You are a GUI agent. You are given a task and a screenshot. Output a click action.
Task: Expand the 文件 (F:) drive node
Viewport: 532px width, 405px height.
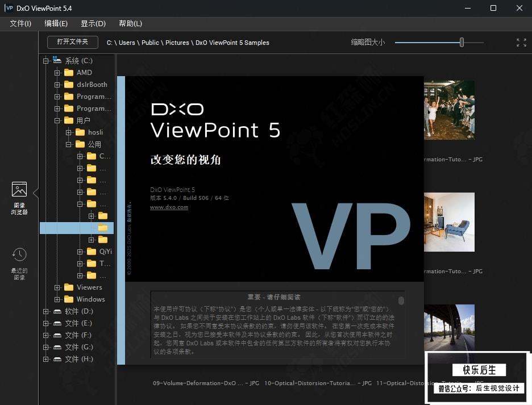coord(46,336)
